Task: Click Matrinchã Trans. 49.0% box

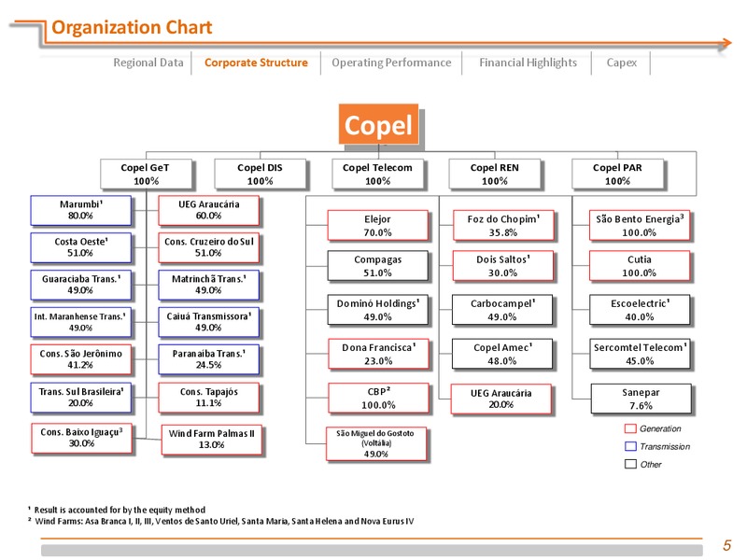Action: click(208, 285)
